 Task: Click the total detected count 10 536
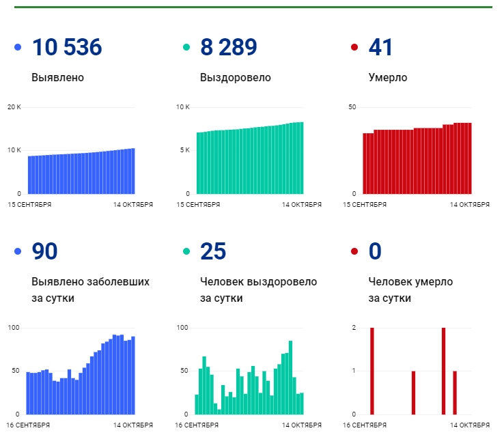[67, 47]
